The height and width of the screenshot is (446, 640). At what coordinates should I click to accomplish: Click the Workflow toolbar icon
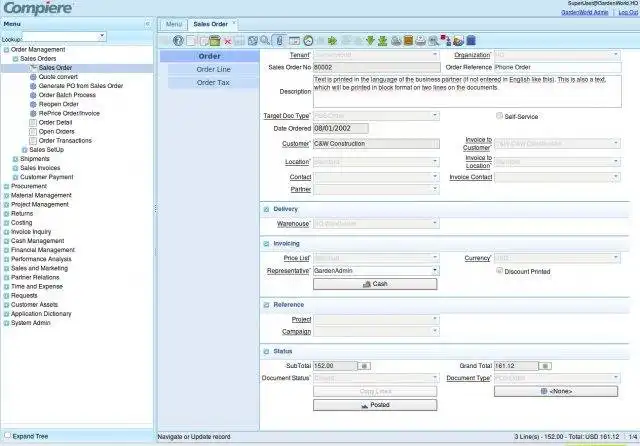pos(446,40)
